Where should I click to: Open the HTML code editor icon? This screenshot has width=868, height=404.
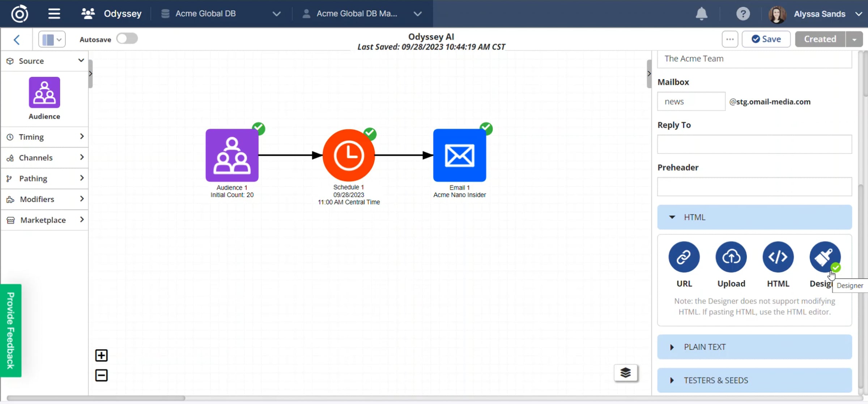point(778,257)
